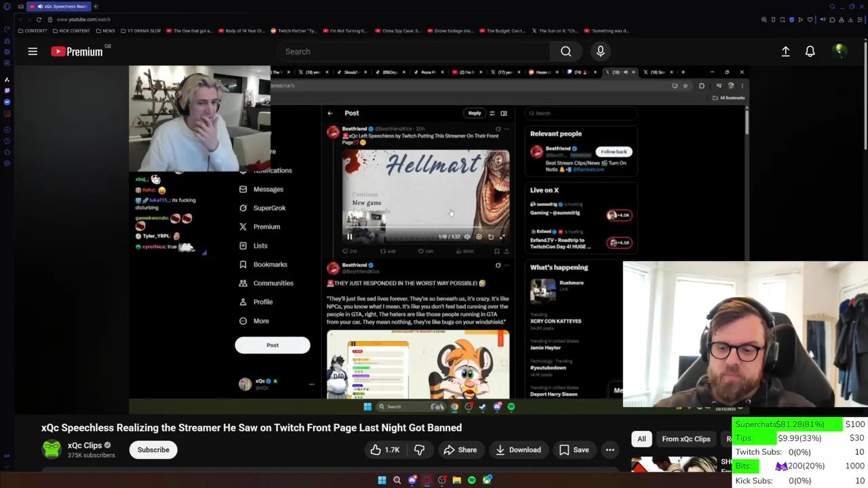Click the X search box
Screen dimensions: 868x488
(x=583, y=113)
